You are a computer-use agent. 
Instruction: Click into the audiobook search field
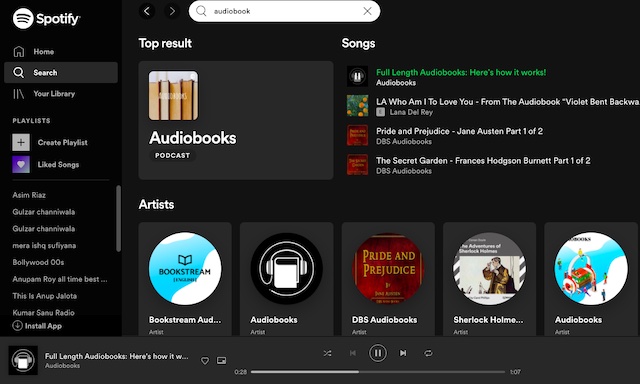point(284,11)
